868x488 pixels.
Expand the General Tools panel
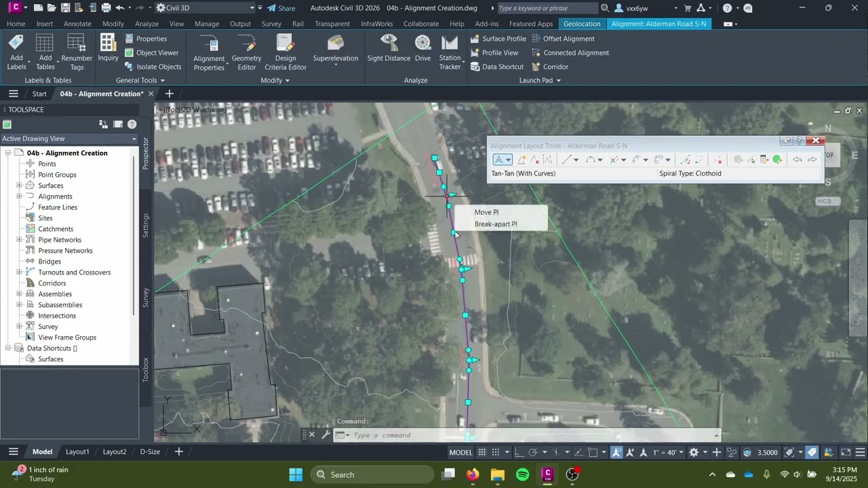pyautogui.click(x=140, y=80)
